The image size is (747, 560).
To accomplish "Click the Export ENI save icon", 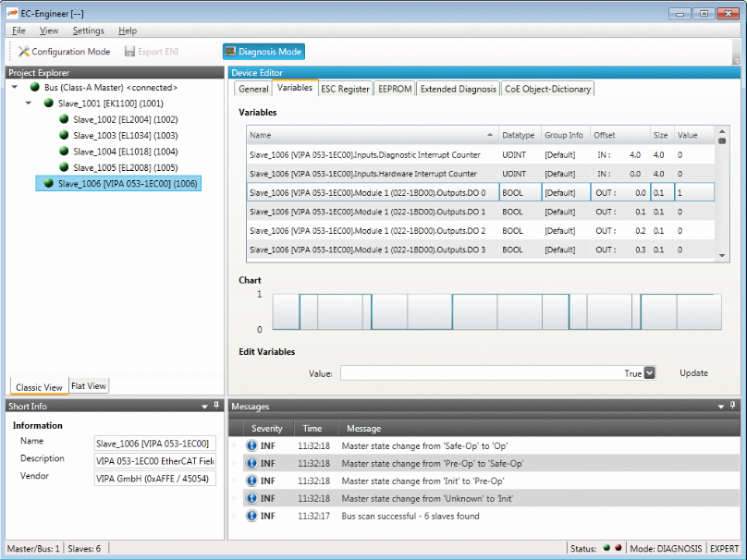I will 129,52.
